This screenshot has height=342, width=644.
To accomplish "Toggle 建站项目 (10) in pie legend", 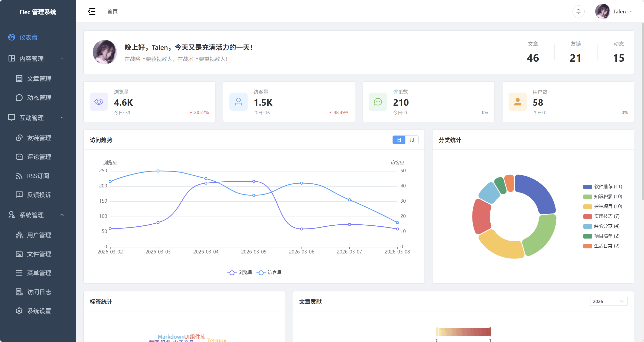I will (x=603, y=206).
